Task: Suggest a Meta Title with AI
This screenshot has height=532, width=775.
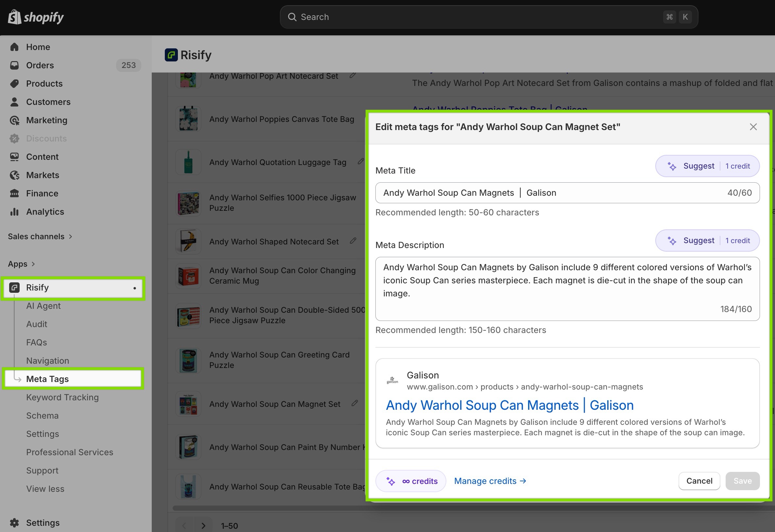Action: (707, 166)
